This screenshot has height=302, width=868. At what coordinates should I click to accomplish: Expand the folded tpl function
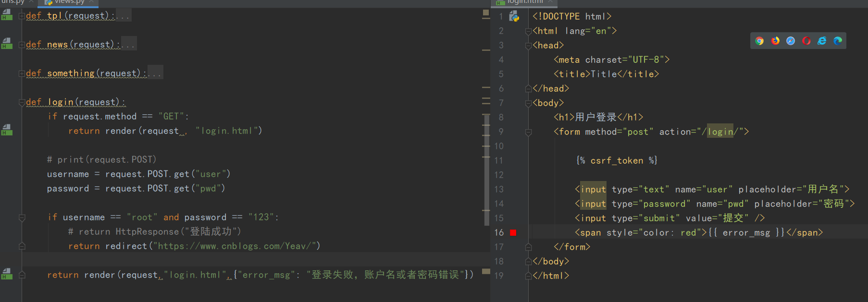(22, 16)
